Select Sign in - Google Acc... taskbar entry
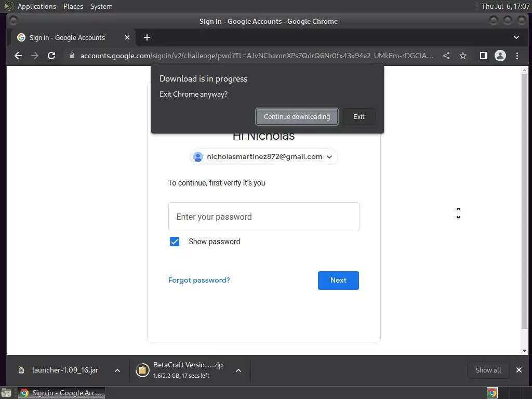 coord(61,393)
